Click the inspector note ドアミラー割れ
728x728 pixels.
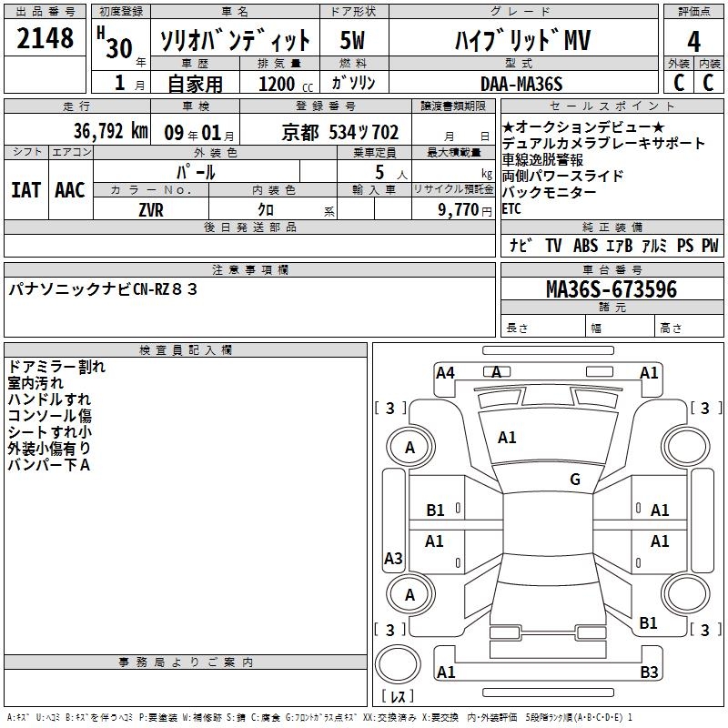pos(56,367)
